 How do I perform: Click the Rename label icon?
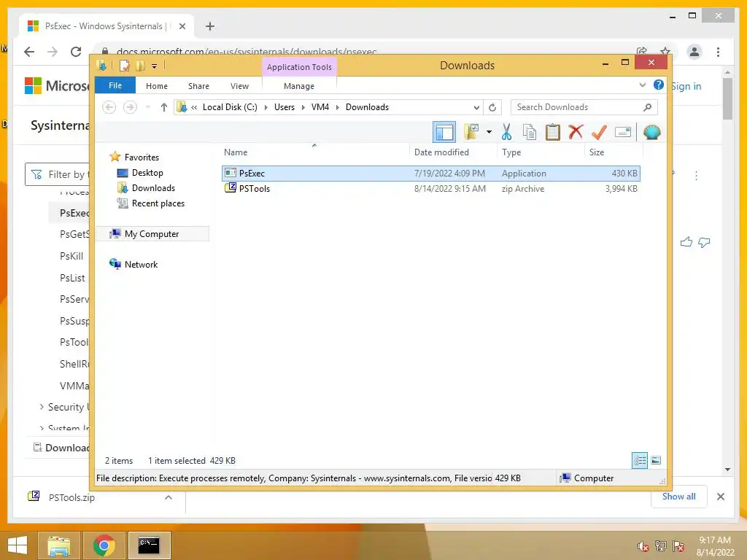[623, 132]
